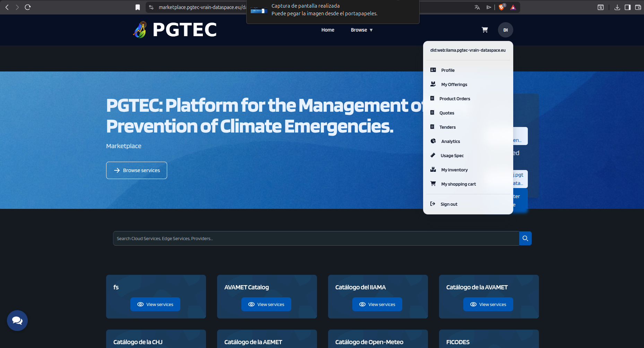The height and width of the screenshot is (348, 644).
Task: Click the My shopping cart menu icon
Action: [x=433, y=184]
